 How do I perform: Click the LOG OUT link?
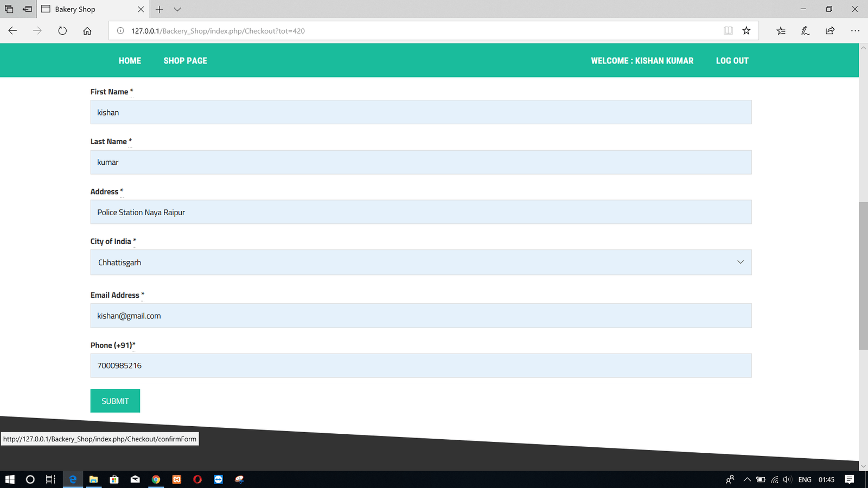pyautogui.click(x=732, y=61)
